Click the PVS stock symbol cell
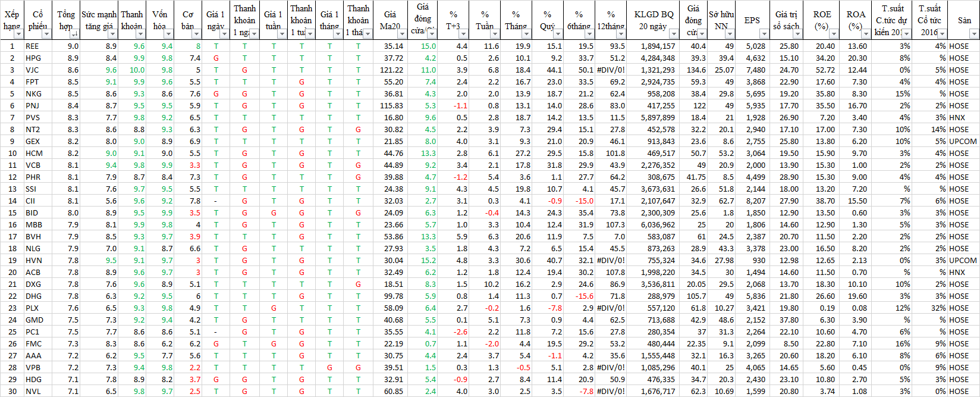 click(x=38, y=117)
